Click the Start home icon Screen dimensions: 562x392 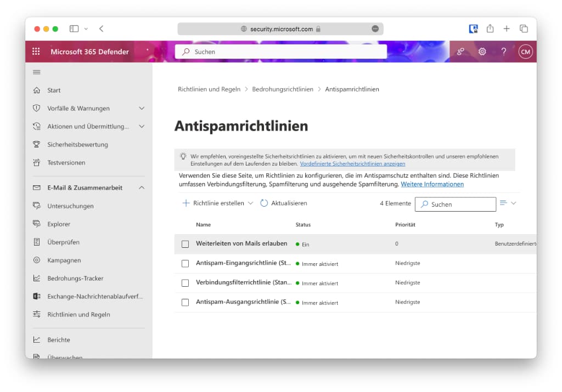coord(37,90)
